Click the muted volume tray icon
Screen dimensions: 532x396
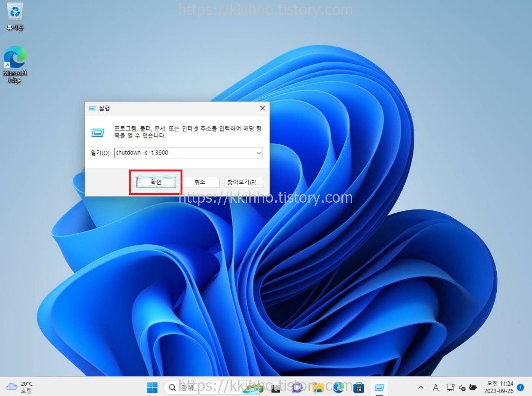(462, 388)
